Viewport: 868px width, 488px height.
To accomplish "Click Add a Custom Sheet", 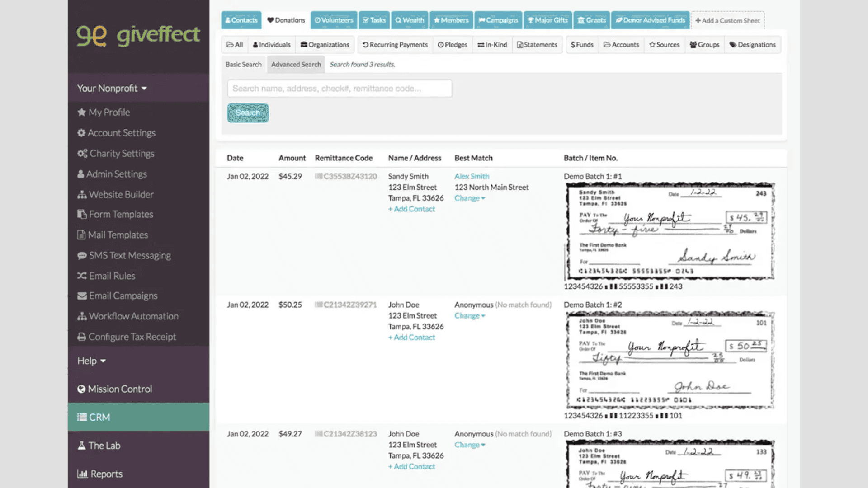I will pos(728,21).
